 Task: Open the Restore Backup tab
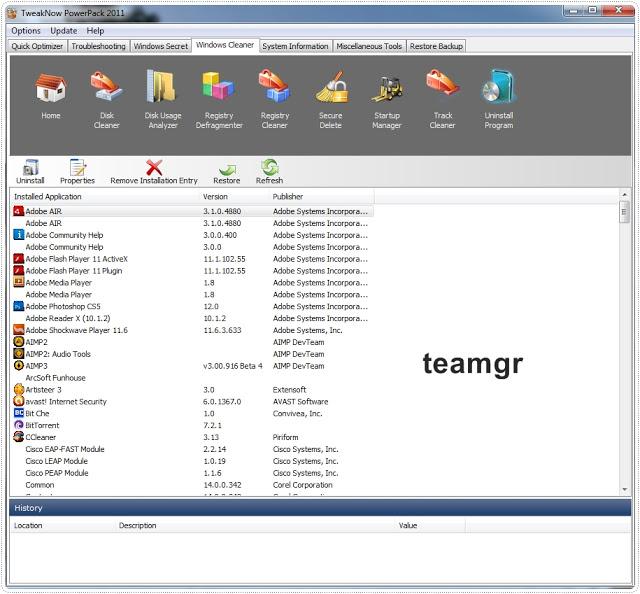point(436,46)
